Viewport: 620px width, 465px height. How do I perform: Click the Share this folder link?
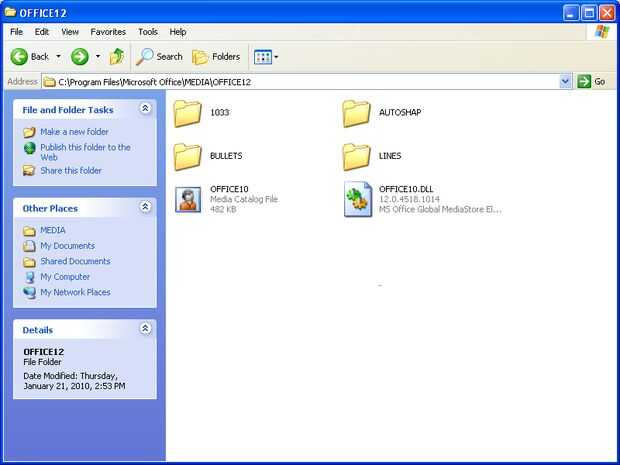pyautogui.click(x=71, y=170)
